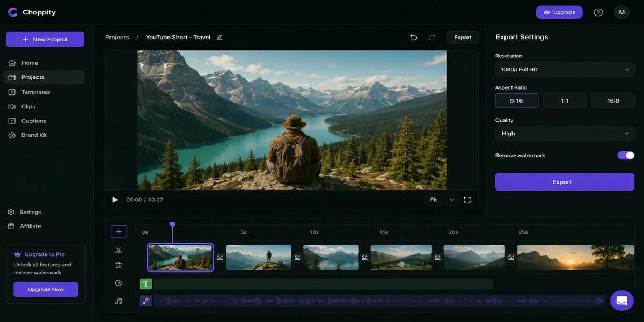
Task: Click the Upgrade Now button
Action: pos(46,289)
